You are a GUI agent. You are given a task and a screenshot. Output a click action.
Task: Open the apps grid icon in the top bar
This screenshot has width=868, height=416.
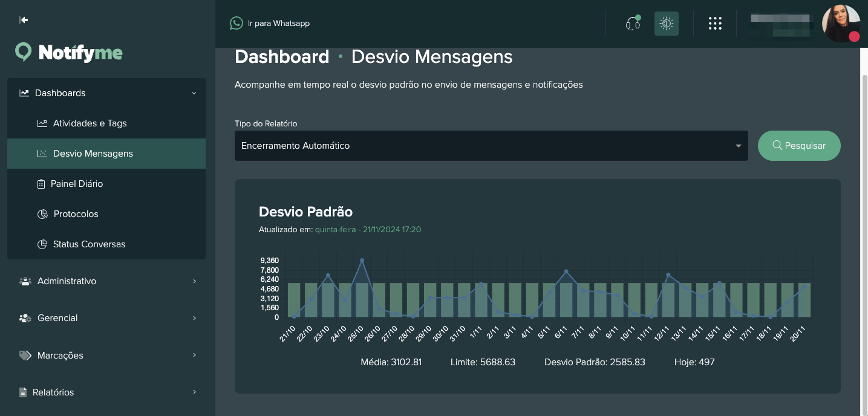tap(715, 23)
